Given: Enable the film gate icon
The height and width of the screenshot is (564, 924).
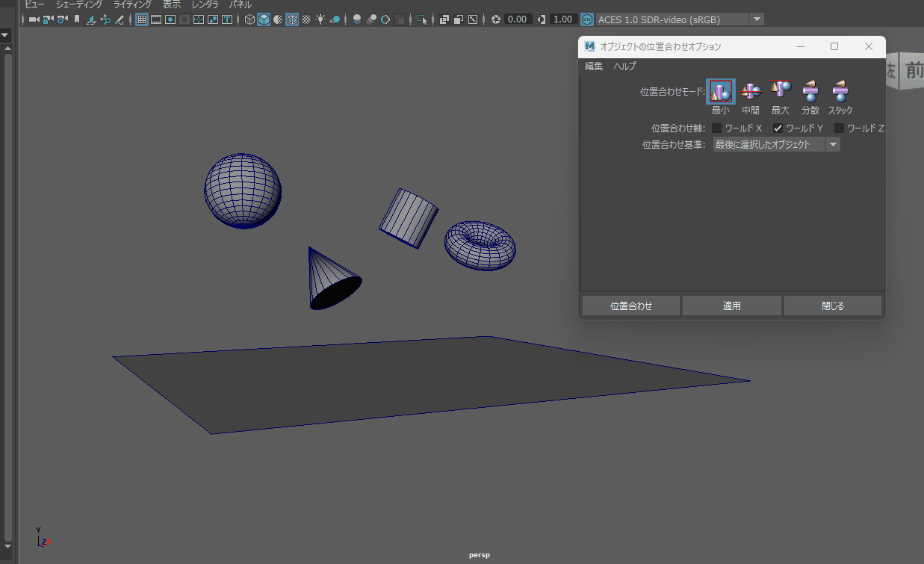Looking at the screenshot, I should [156, 19].
